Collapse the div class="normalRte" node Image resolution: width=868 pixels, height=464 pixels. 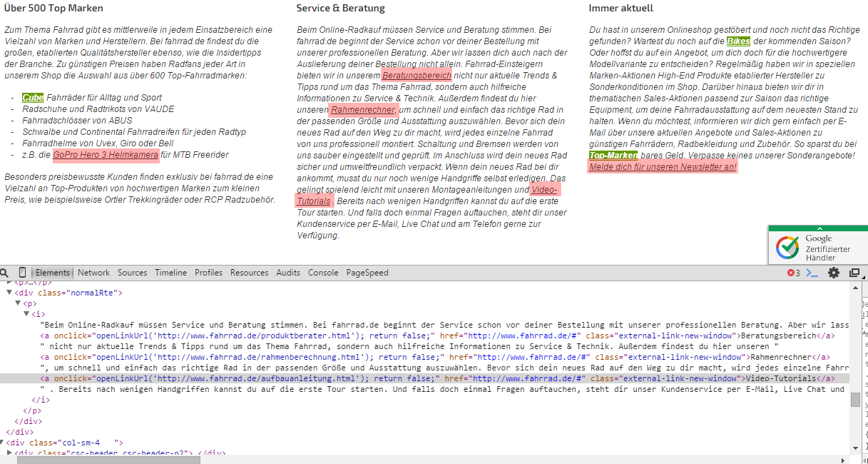9,293
